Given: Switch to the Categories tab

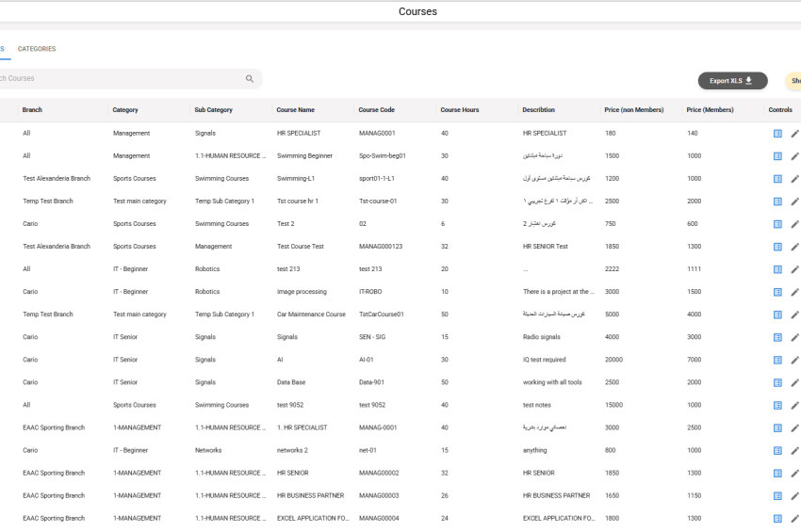Looking at the screenshot, I should pos(37,49).
